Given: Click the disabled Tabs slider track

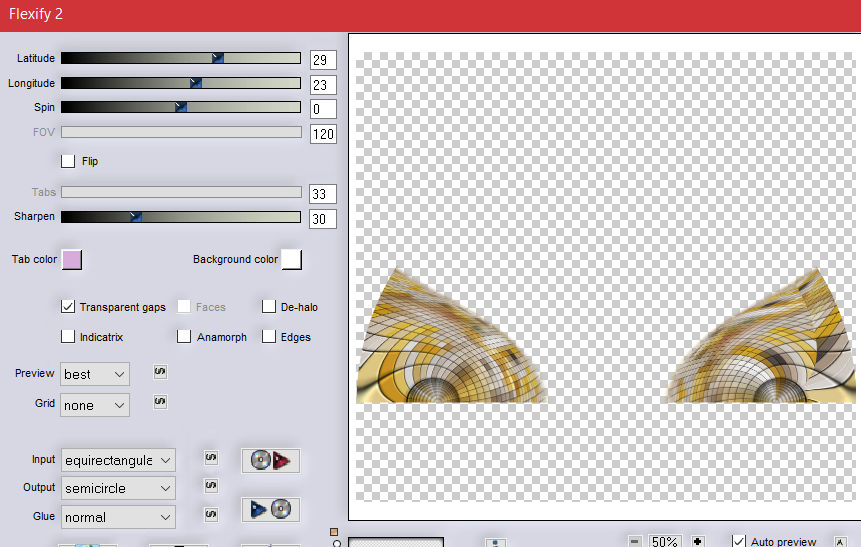Looking at the screenshot, I should [181, 192].
